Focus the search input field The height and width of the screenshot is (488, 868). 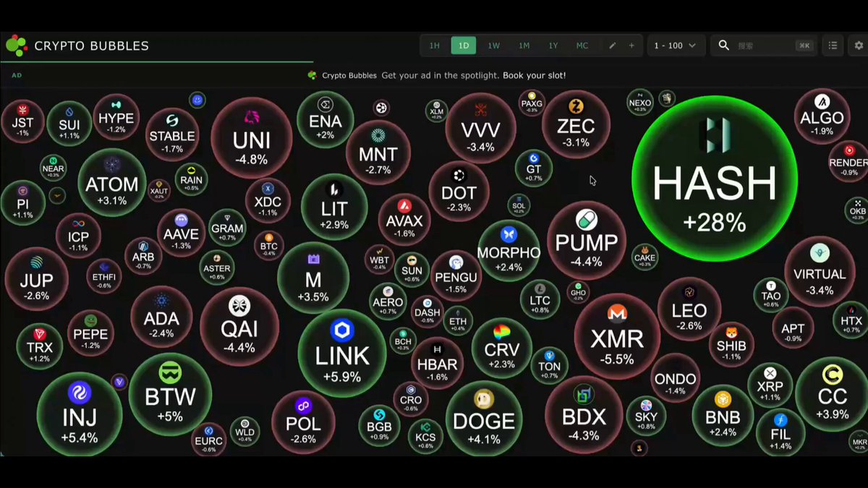(x=764, y=46)
